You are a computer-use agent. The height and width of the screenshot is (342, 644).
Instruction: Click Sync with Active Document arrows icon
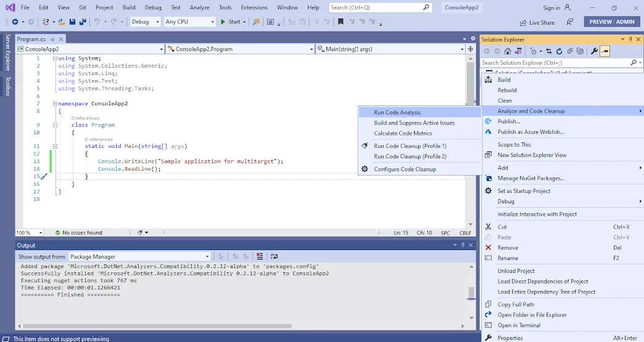coord(549,51)
